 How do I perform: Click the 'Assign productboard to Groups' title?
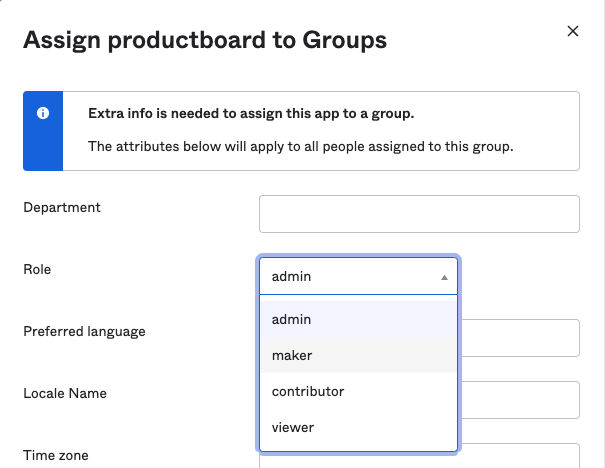point(205,41)
